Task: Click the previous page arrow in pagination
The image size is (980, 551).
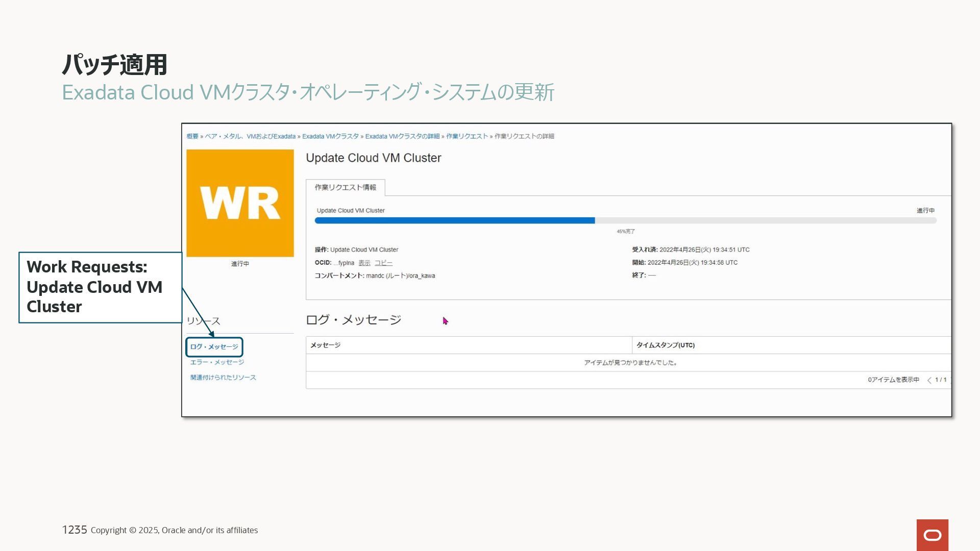Action: [929, 380]
